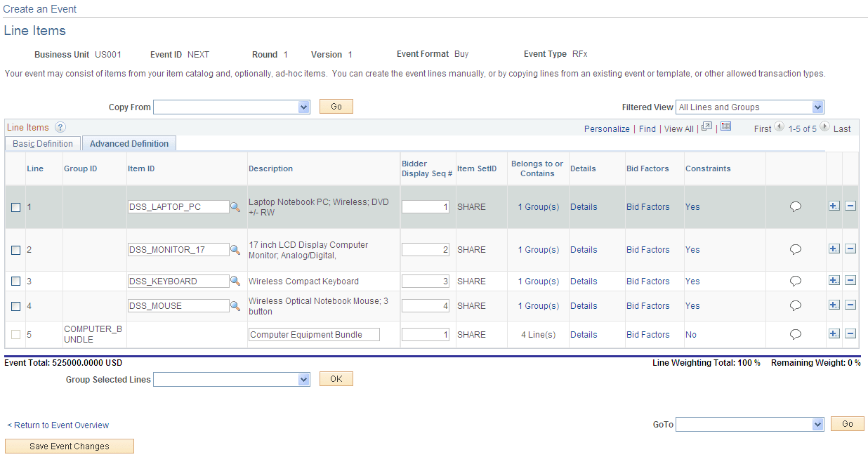The image size is (868, 457).
Task: Open the Return to Event Overview link
Action: (x=58, y=425)
